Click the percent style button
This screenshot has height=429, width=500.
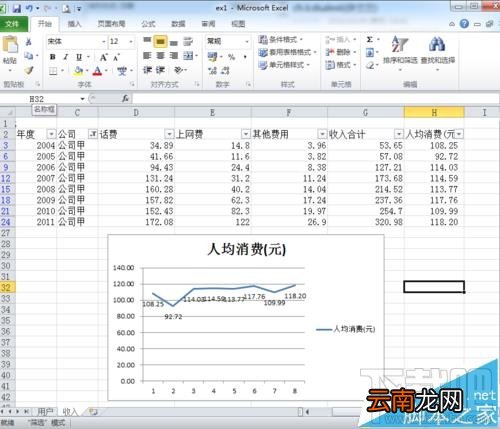[x=231, y=57]
